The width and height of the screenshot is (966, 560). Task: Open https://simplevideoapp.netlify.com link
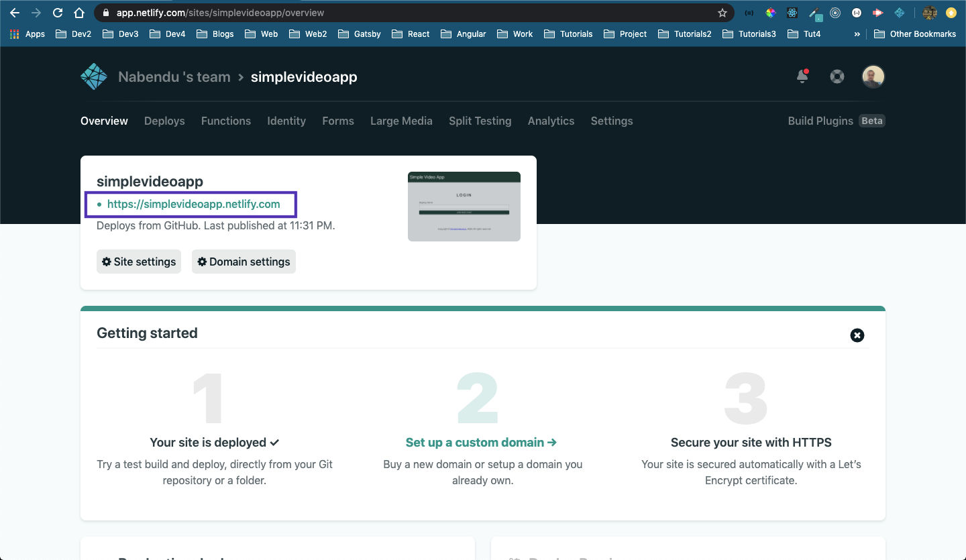point(194,204)
